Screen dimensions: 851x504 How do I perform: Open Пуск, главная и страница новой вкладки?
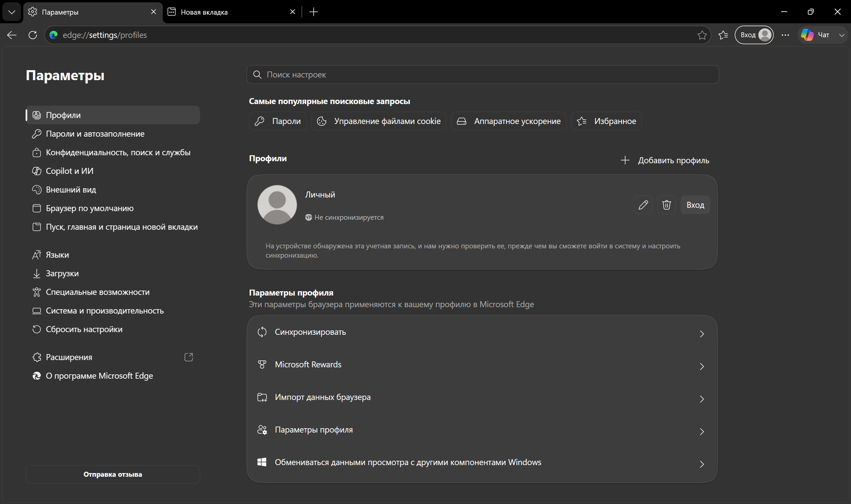[x=113, y=227]
